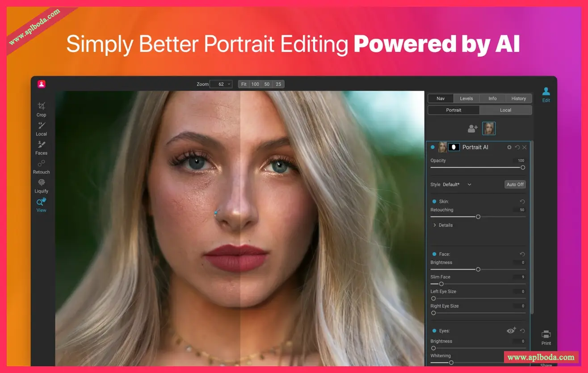This screenshot has height=373, width=588.
Task: Open the Zoom percentage dropdown
Action: pos(221,84)
